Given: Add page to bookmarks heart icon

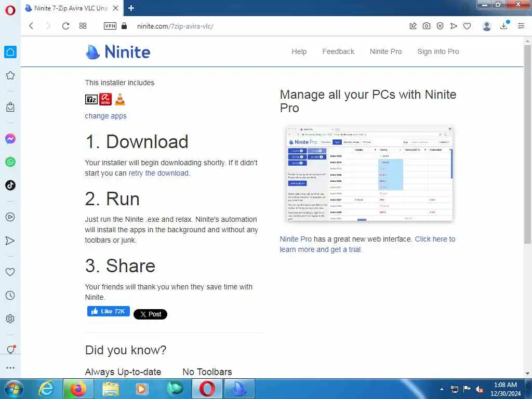Looking at the screenshot, I should pyautogui.click(x=467, y=26).
